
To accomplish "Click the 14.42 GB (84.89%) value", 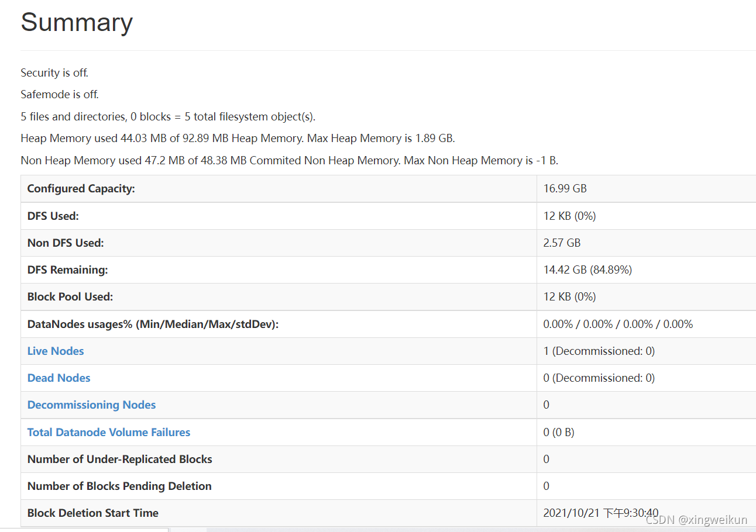I will click(x=587, y=270).
